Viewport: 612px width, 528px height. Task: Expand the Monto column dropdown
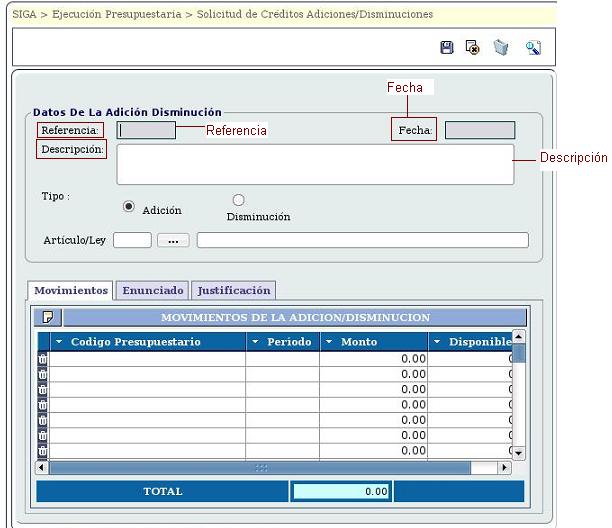330,342
